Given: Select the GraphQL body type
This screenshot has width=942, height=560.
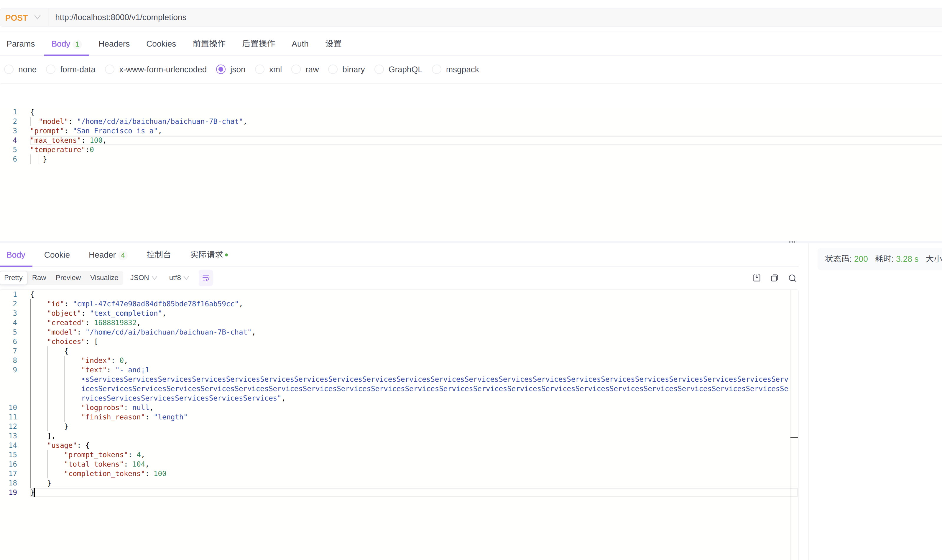Looking at the screenshot, I should 379,69.
